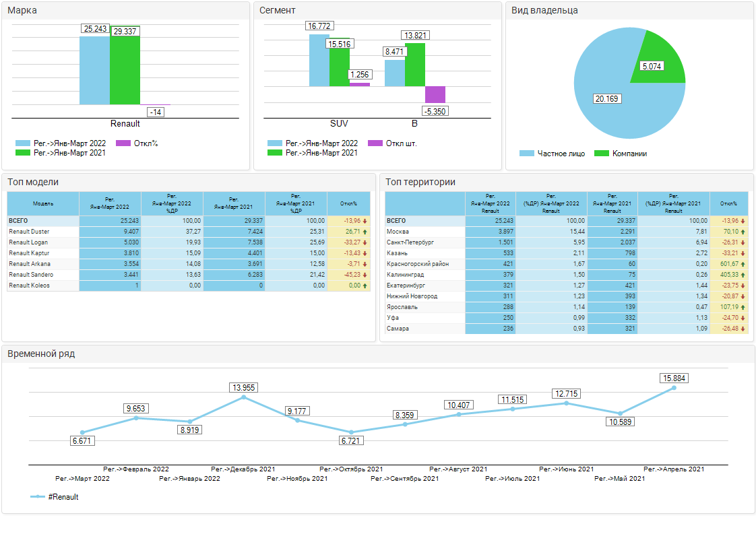Image resolution: width=756 pixels, height=534 pixels.
Task: Click the green Renault bar showing 29.337
Action: (125, 71)
